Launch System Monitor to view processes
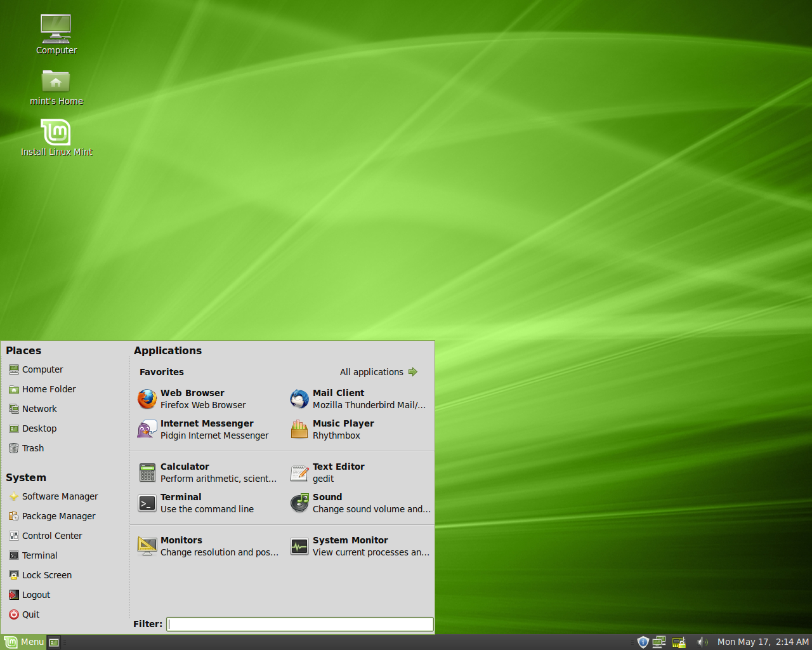Viewport: 812px width, 650px height. (350, 546)
